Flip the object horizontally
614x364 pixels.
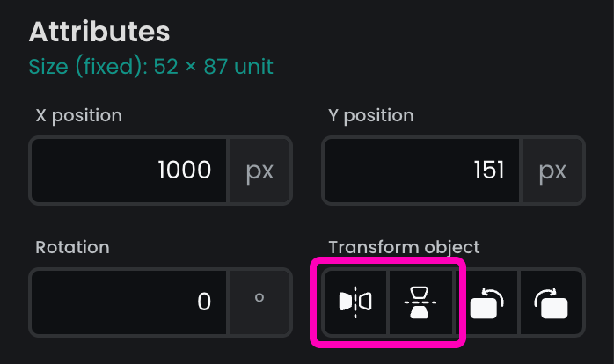point(355,302)
